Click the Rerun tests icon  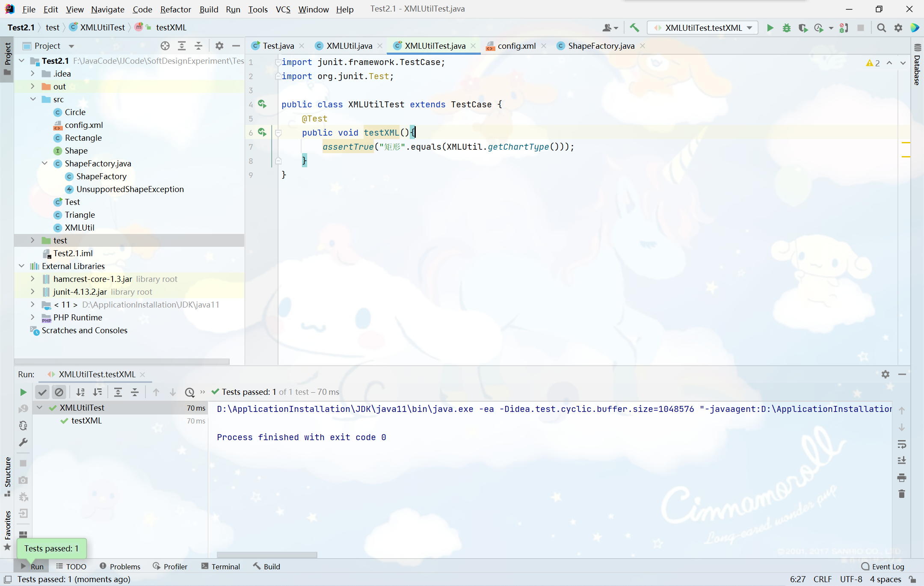click(22, 391)
